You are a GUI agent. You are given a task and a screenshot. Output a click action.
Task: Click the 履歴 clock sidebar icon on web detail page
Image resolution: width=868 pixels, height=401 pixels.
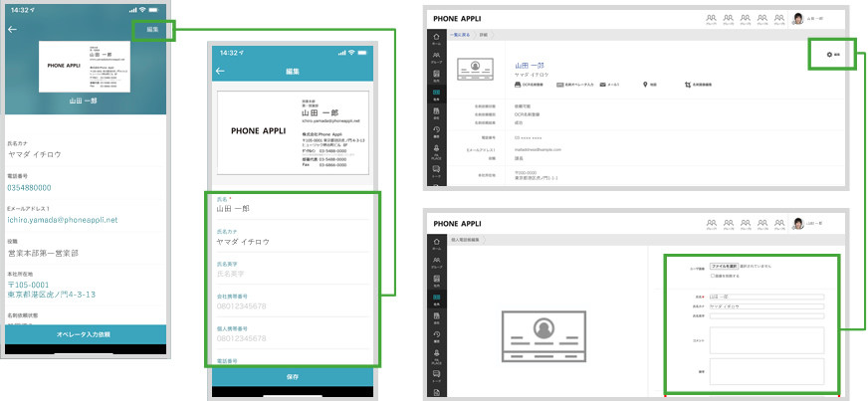tap(437, 131)
